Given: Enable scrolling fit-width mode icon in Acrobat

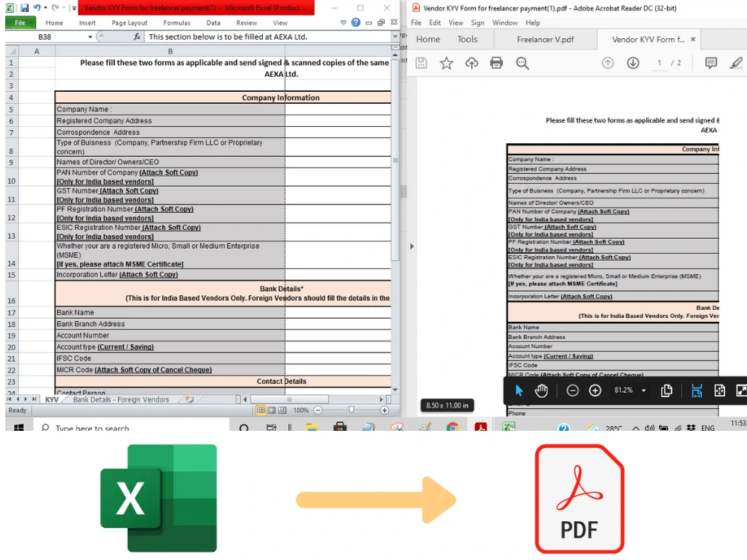Looking at the screenshot, I should pos(696,391).
